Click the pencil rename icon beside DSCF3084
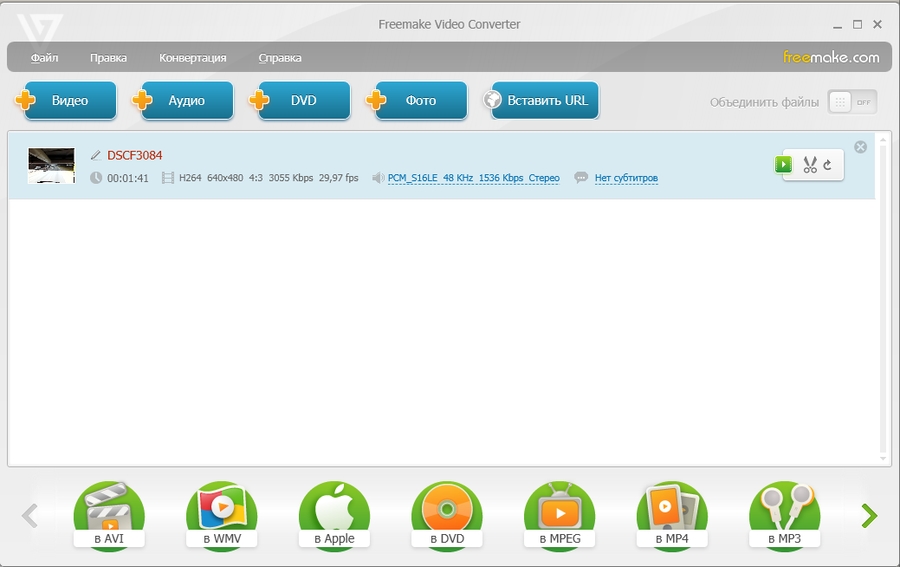 point(96,156)
